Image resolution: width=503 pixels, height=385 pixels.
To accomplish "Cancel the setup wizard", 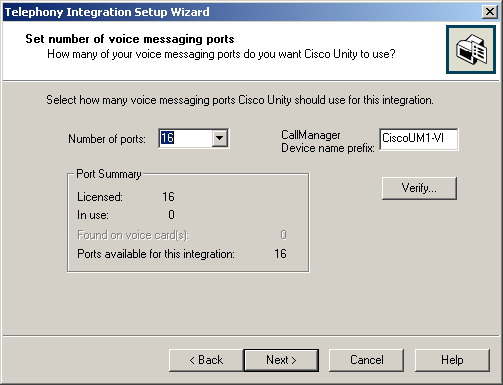I will [x=367, y=360].
